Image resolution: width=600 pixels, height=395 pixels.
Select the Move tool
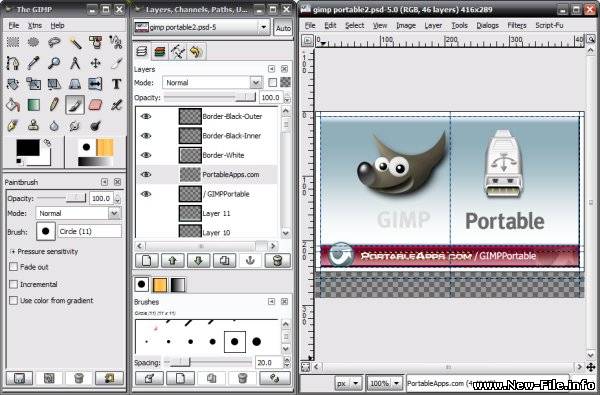pyautogui.click(x=95, y=63)
